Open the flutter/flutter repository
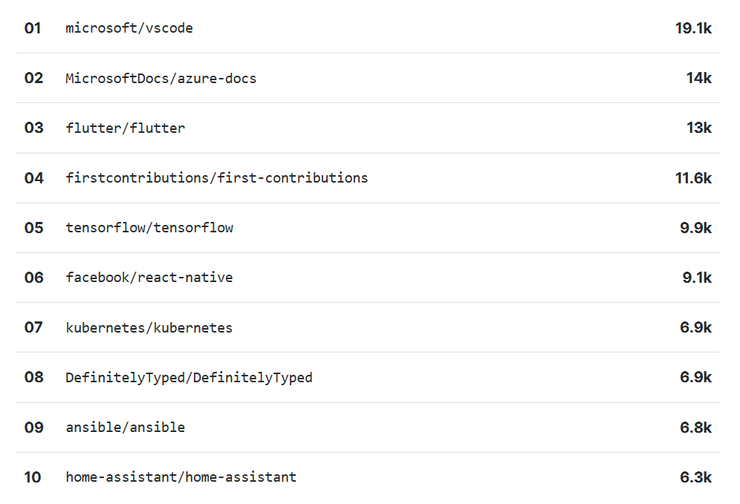Image resolution: width=740 pixels, height=504 pixels. tap(125, 128)
